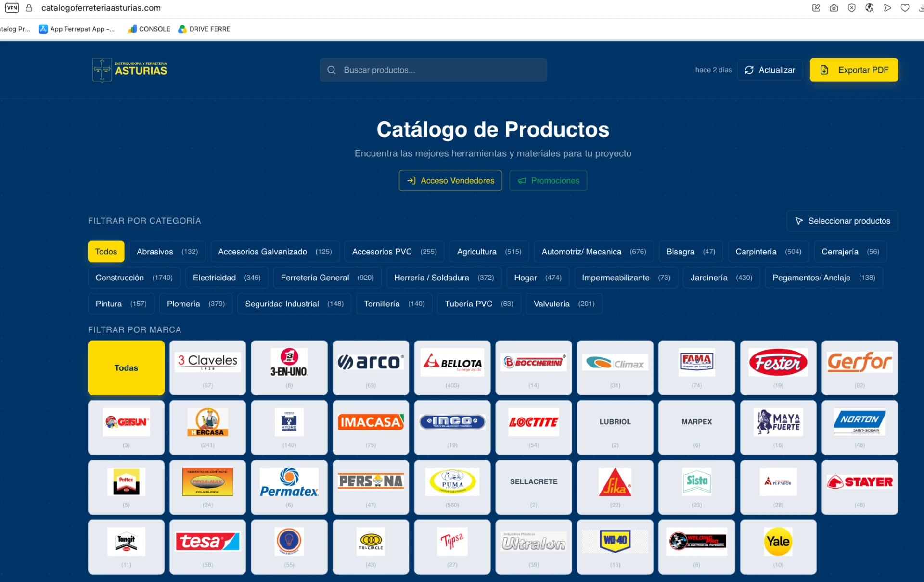Open Acceso Vendedores login
Viewport: 924px width, 582px height.
tap(450, 180)
